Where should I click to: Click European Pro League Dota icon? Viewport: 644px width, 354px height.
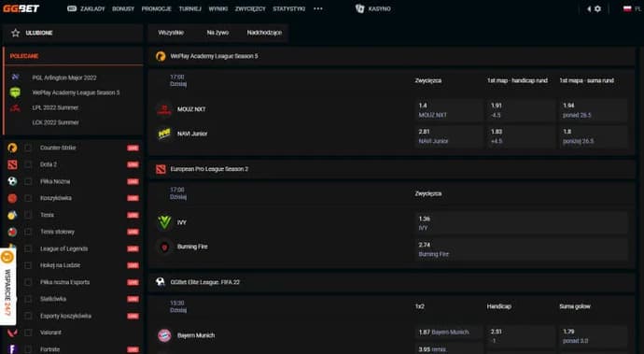pyautogui.click(x=161, y=169)
